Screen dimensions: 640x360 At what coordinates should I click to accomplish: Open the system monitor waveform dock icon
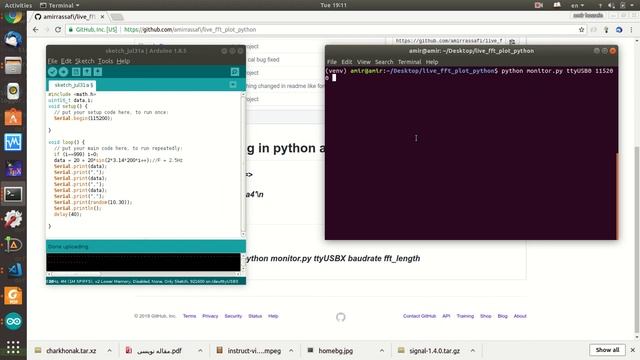(x=13, y=143)
